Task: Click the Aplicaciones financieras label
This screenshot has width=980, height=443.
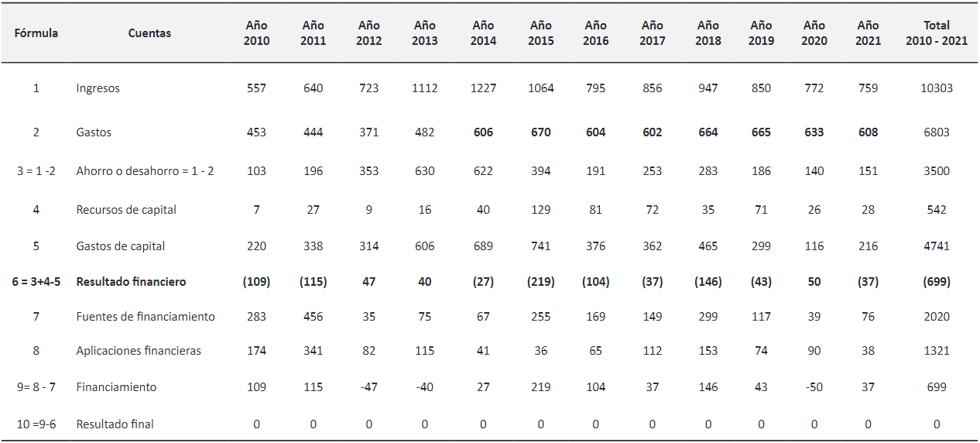Action: 139,351
